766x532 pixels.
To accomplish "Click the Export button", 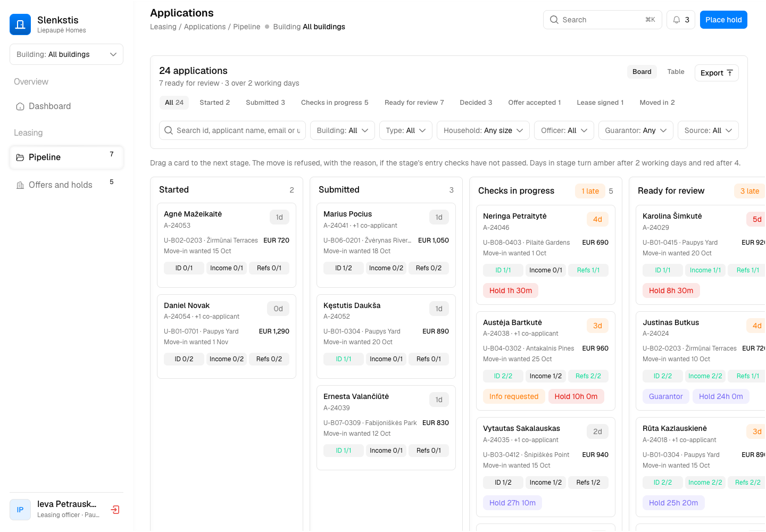I will tap(717, 73).
